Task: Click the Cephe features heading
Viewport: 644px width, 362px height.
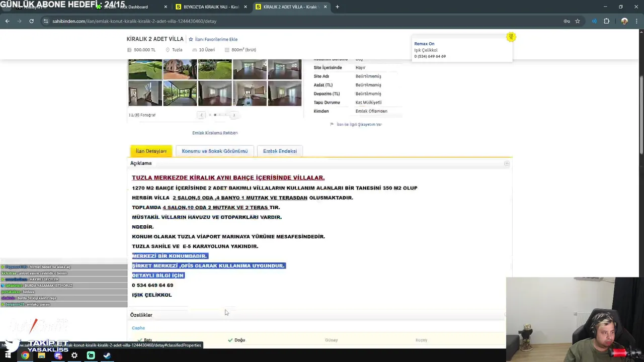Action: pyautogui.click(x=138, y=328)
